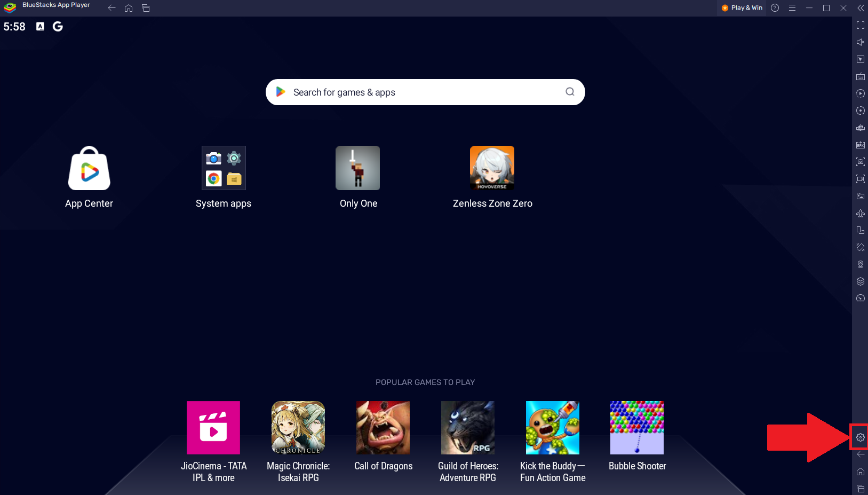Screen dimensions: 868x495
Task: Open the set location pin icon
Action: (860, 264)
